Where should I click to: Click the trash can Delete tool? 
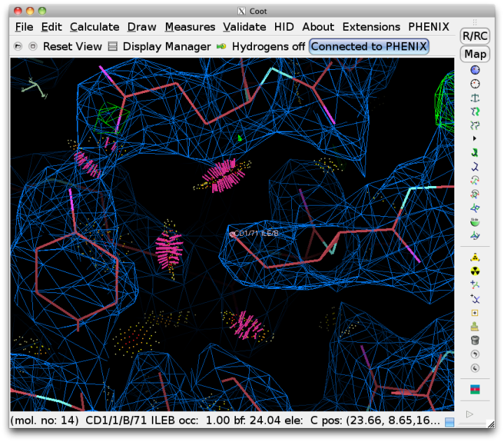[475, 341]
